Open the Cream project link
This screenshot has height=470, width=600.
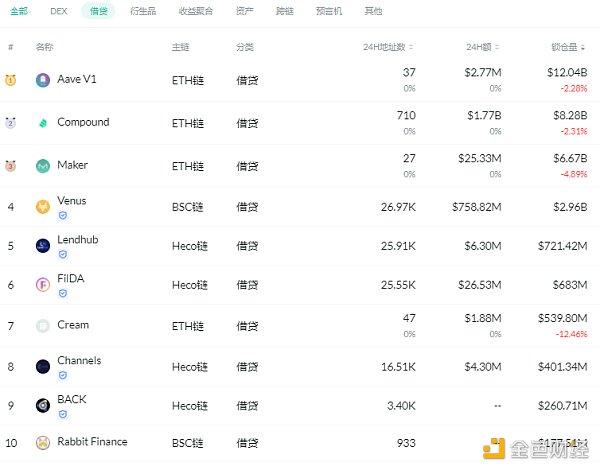(x=73, y=325)
